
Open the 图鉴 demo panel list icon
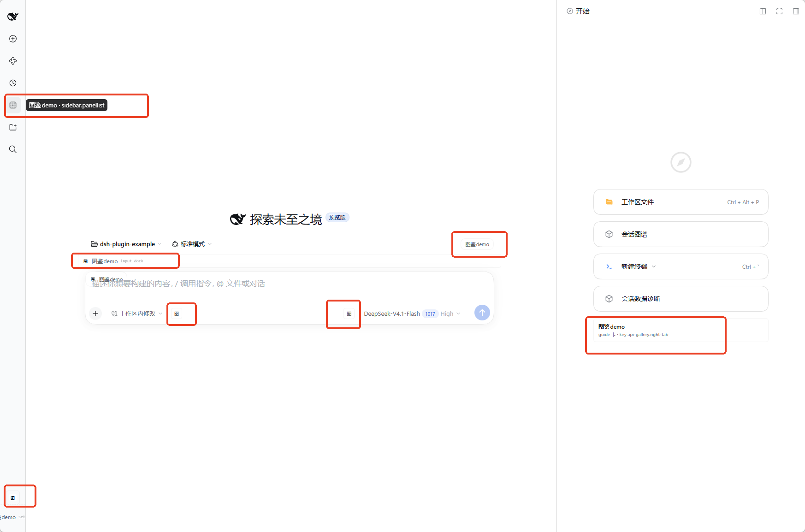click(x=13, y=105)
